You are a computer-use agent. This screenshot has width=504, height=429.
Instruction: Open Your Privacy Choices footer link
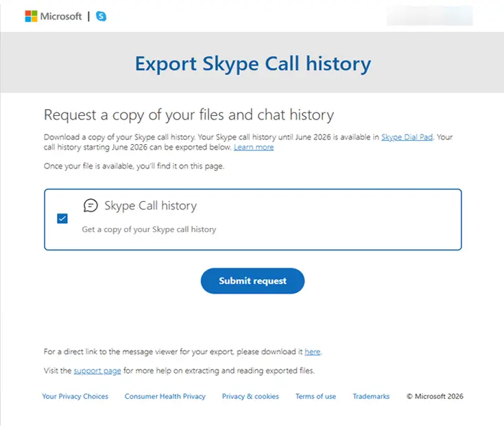pos(75,397)
